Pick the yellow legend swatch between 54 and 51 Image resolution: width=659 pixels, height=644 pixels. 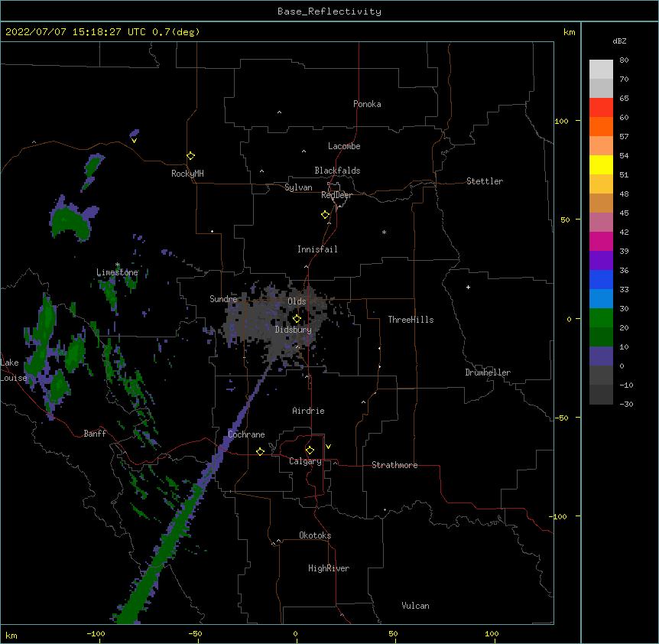point(601,164)
